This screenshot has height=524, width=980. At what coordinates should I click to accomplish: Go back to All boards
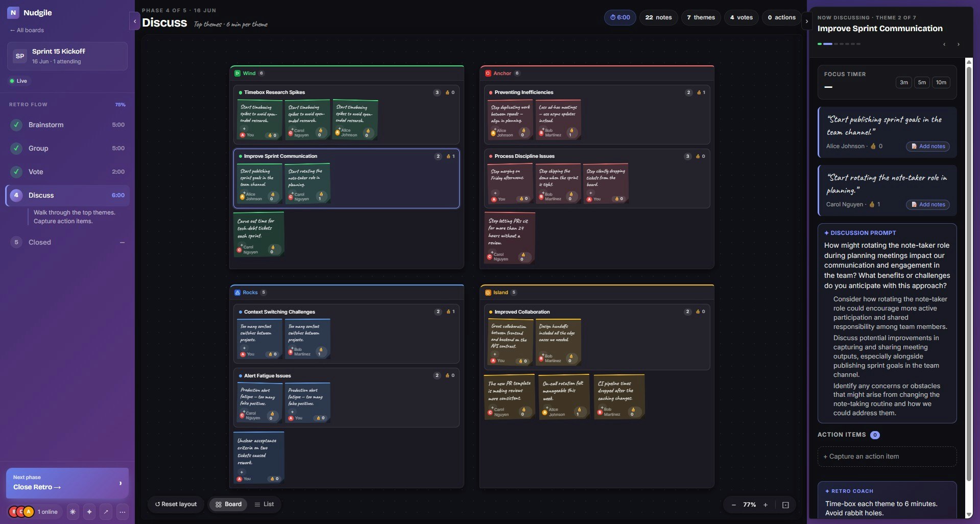pyautogui.click(x=27, y=30)
